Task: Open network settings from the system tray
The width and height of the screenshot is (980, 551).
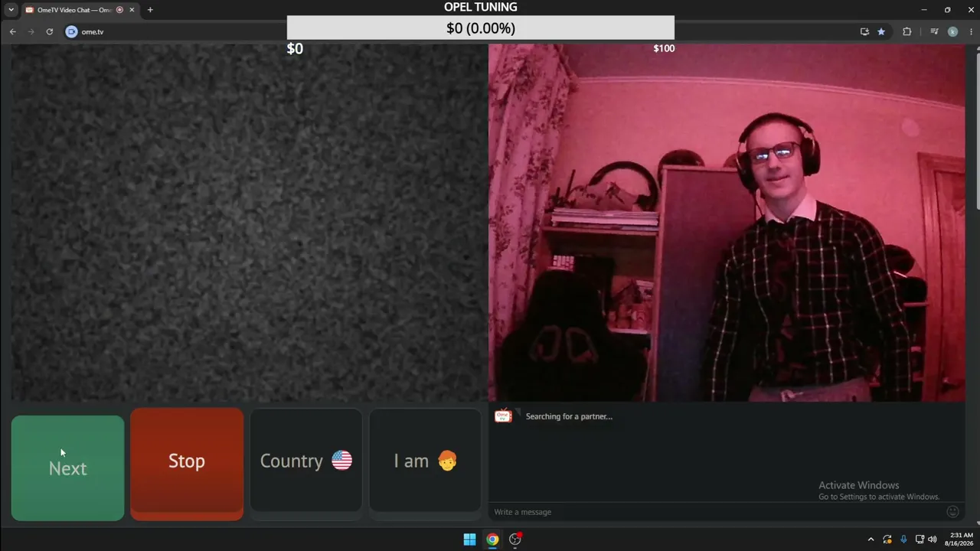Action: click(x=920, y=540)
